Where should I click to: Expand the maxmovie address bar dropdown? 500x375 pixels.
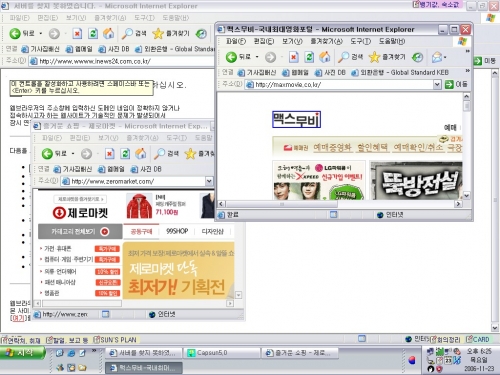[437, 85]
